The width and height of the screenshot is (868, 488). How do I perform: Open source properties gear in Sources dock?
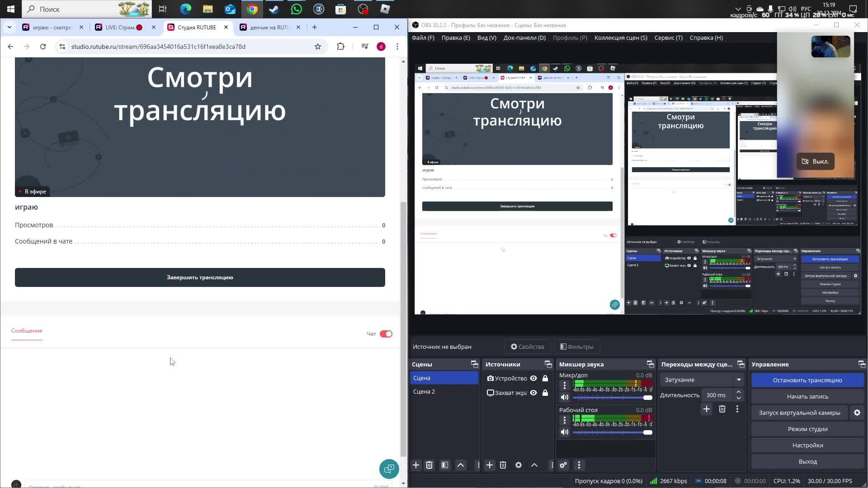[x=519, y=465]
